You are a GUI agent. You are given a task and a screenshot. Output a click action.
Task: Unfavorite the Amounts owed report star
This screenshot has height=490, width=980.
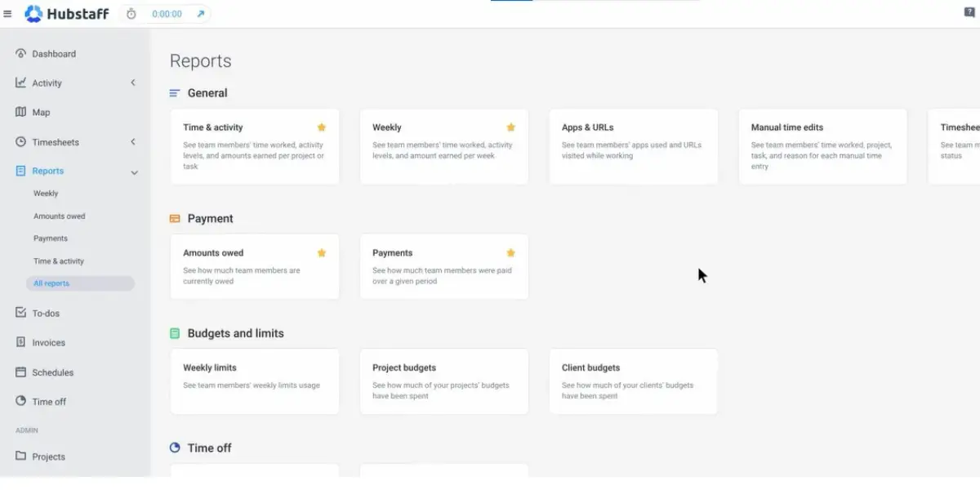coord(322,253)
